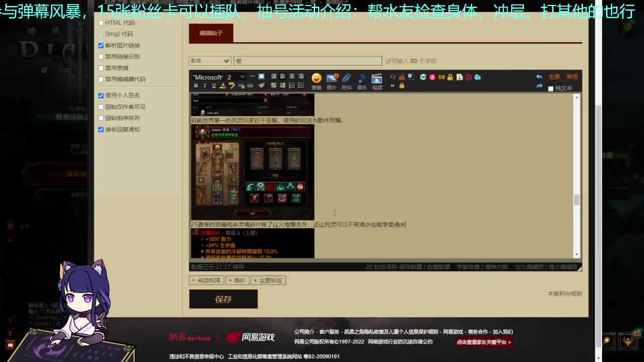Image resolution: width=644 pixels, height=362 pixels.
Task: Click the globe icon in editor toolbar
Action: pyautogui.click(x=423, y=77)
